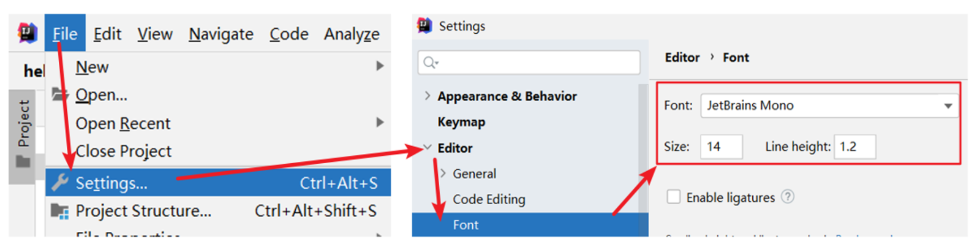Click the Open folder icon in File menu

[x=60, y=94]
